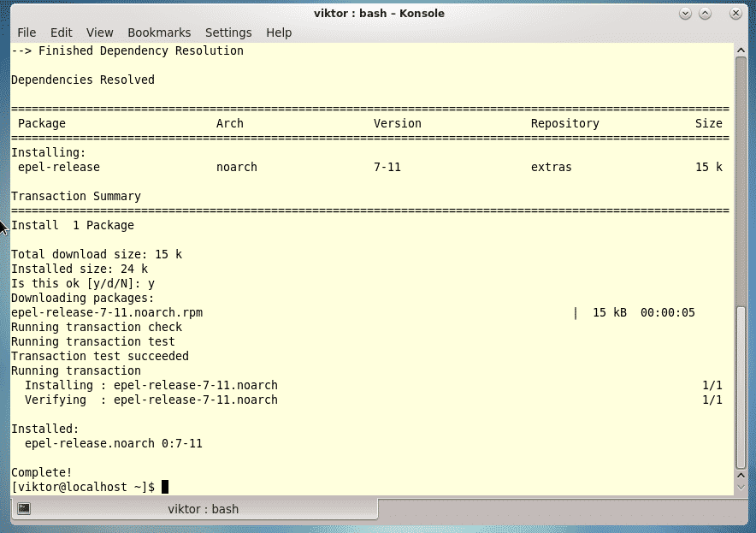This screenshot has height=533, width=756.
Task: Open the File menu
Action: (x=27, y=33)
